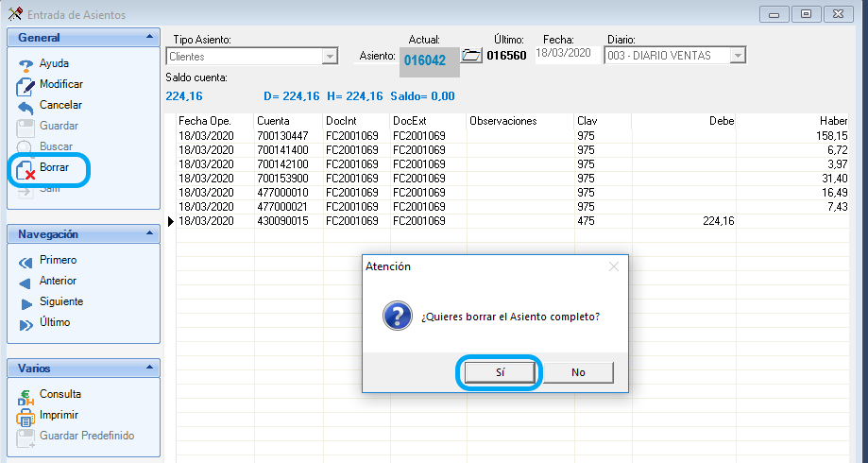Select account cell 700153900
Viewport: 868px width, 463px height.
click(288, 179)
